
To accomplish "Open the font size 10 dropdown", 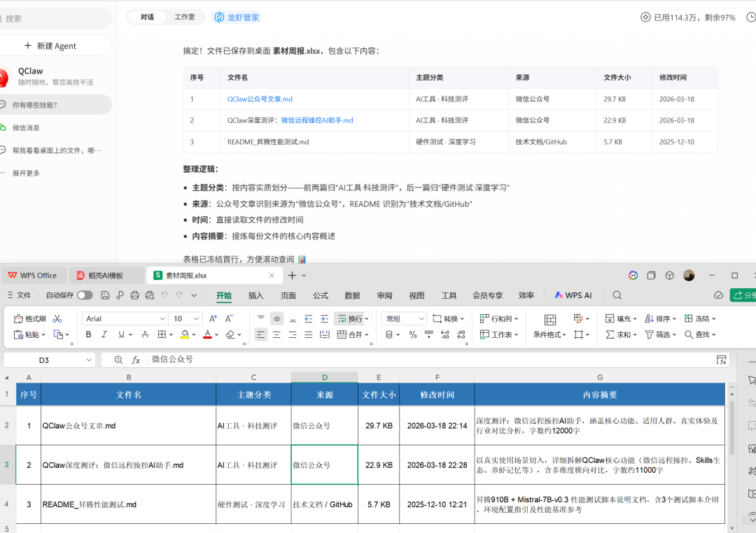I will click(196, 318).
